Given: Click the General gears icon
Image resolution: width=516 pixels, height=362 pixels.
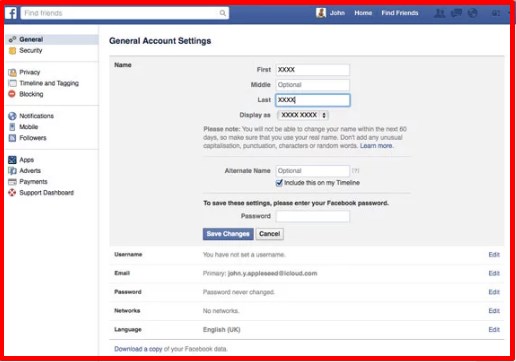Looking at the screenshot, I should [12, 39].
